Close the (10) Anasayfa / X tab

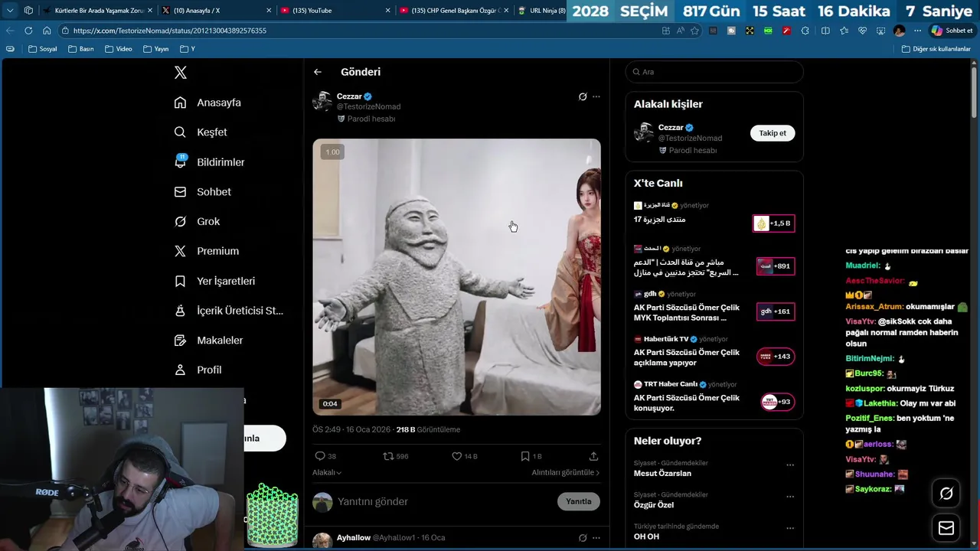(269, 11)
